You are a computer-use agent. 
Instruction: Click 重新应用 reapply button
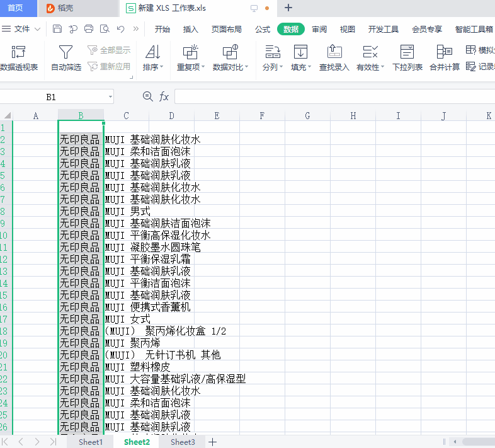click(x=109, y=67)
